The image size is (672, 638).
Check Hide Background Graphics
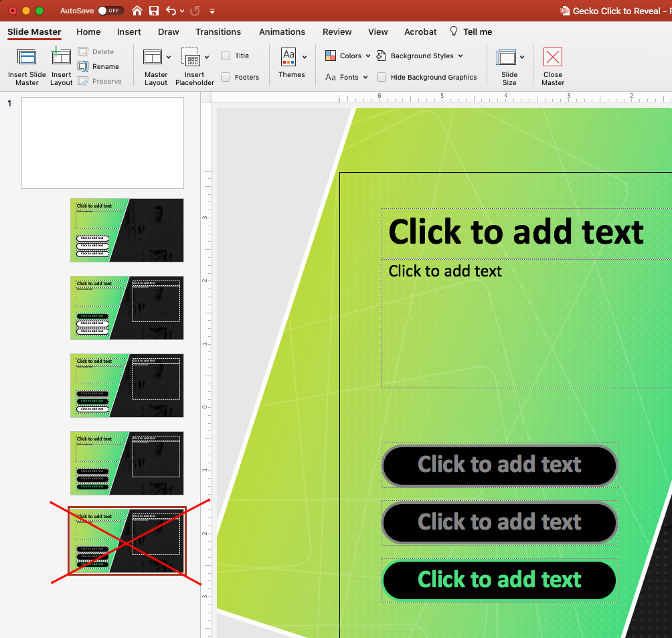382,77
